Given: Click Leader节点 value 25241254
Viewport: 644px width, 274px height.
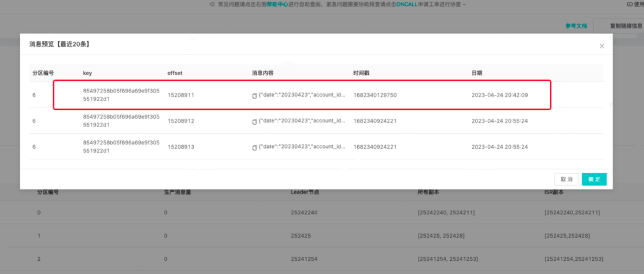Looking at the screenshot, I should pos(304,259).
